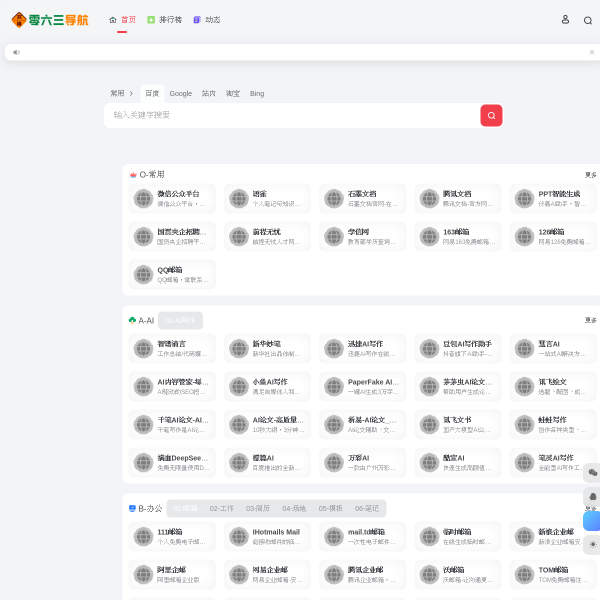Open the 动态 nav item
This screenshot has width=600, height=600.
207,20
